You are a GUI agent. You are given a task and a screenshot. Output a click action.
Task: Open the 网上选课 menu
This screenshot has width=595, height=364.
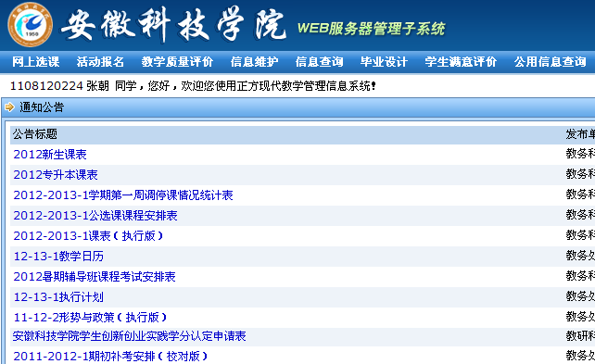(35, 61)
